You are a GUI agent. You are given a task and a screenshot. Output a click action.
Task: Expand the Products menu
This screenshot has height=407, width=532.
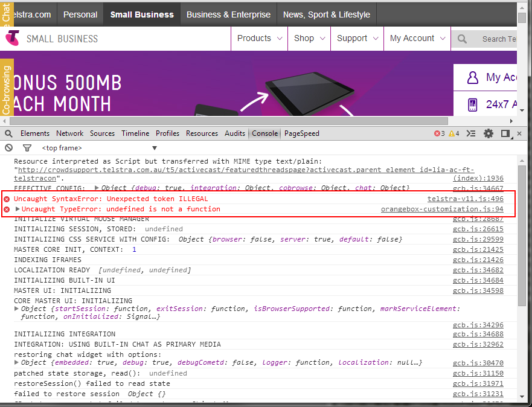point(259,38)
